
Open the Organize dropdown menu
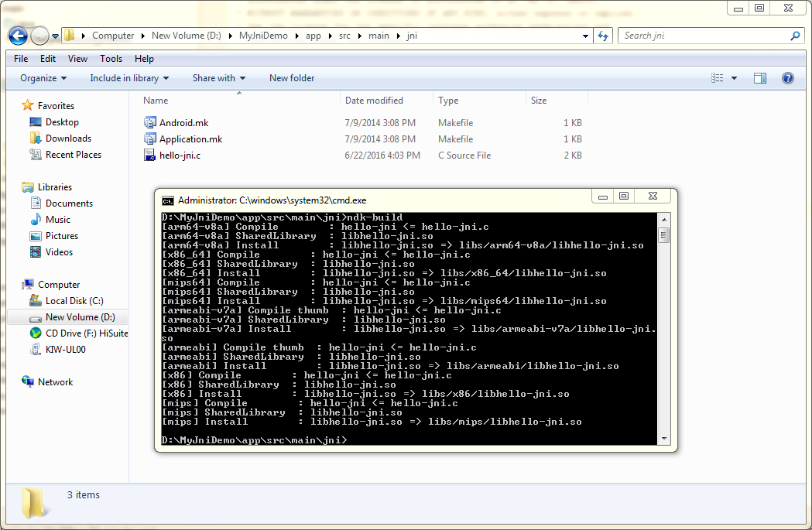(43, 78)
